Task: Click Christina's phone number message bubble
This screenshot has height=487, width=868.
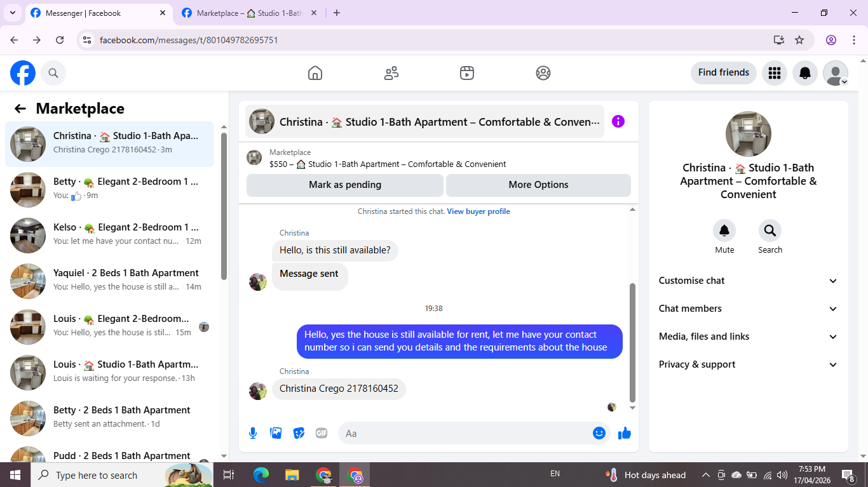Action: [339, 389]
